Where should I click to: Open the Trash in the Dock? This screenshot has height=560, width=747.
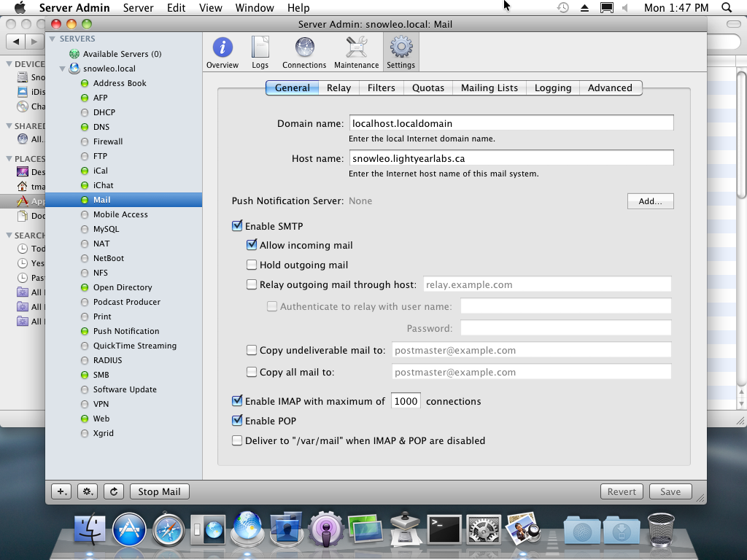661,529
